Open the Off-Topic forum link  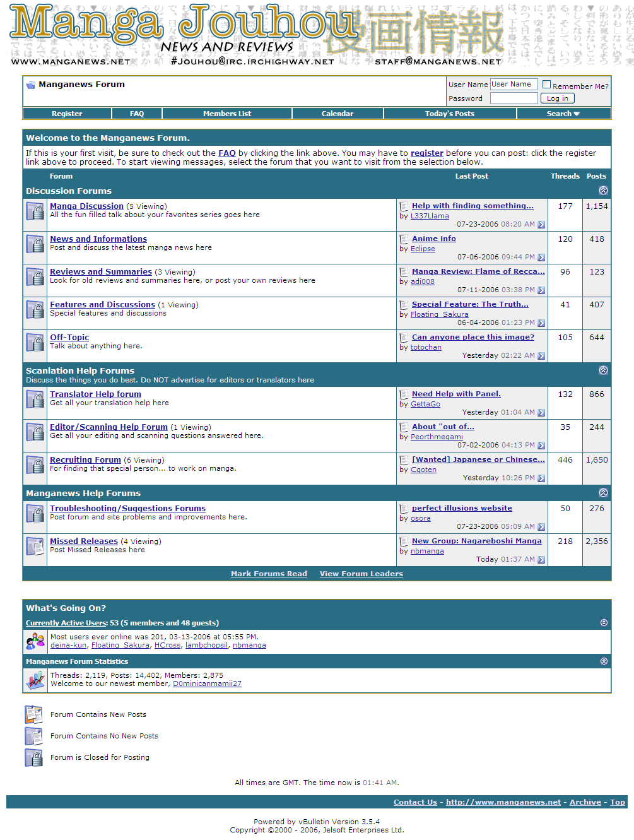coord(69,338)
